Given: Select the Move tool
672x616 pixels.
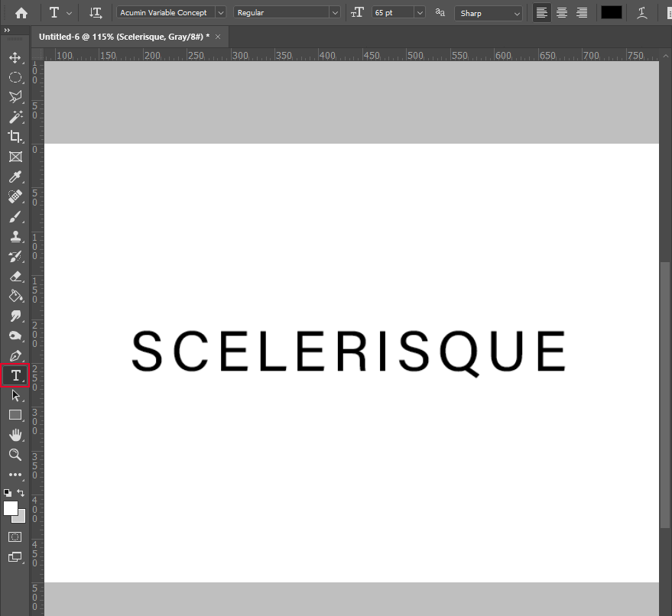Looking at the screenshot, I should click(x=15, y=58).
